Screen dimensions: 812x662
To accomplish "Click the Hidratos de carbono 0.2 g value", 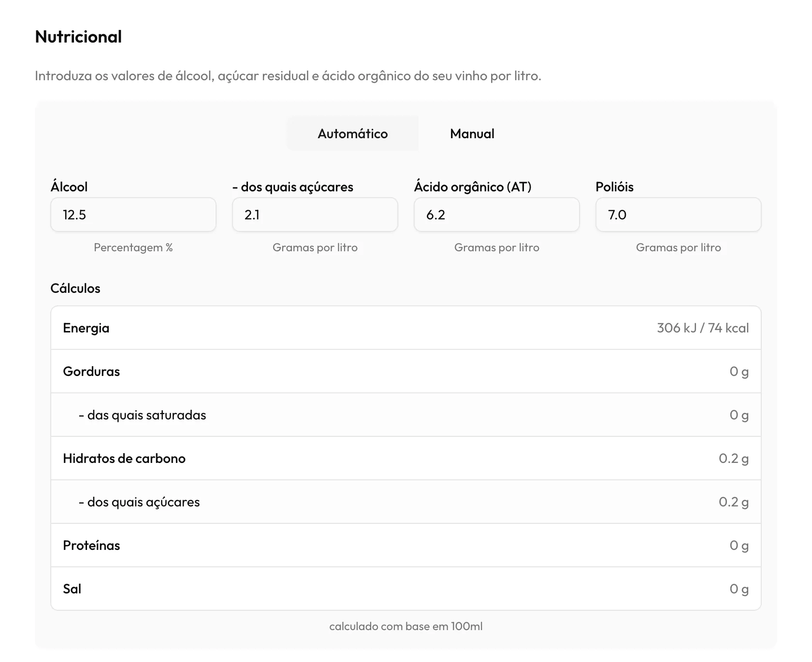I will 734,459.
